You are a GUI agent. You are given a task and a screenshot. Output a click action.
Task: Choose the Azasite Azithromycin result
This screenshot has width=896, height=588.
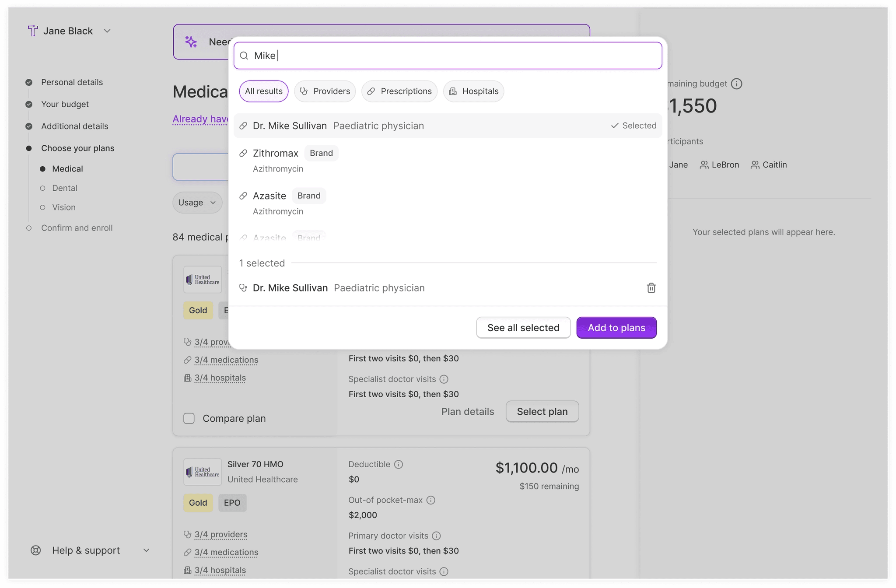pyautogui.click(x=448, y=203)
